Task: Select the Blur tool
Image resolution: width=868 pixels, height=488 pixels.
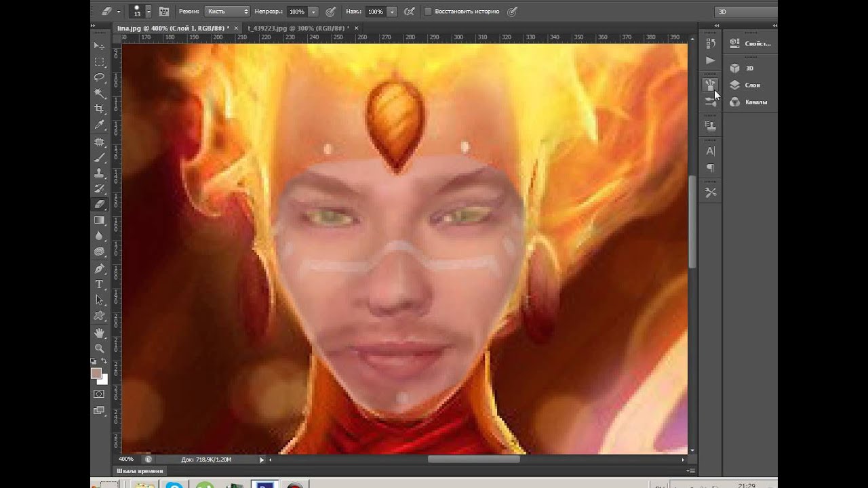Action: coord(99,235)
